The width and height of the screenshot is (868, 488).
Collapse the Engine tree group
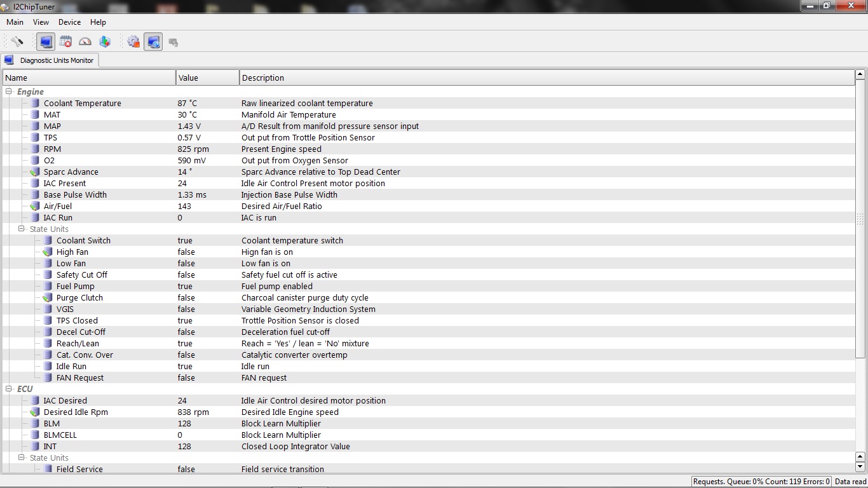pos(9,91)
